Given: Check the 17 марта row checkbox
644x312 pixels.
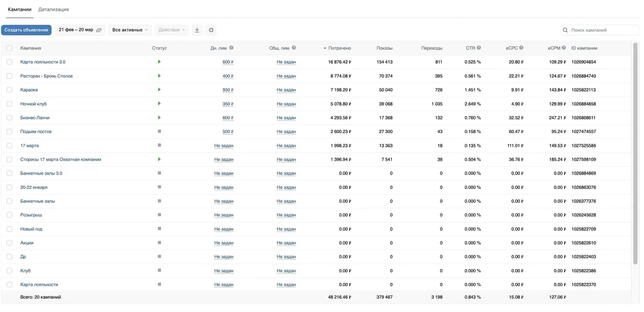Looking at the screenshot, I should point(9,146).
